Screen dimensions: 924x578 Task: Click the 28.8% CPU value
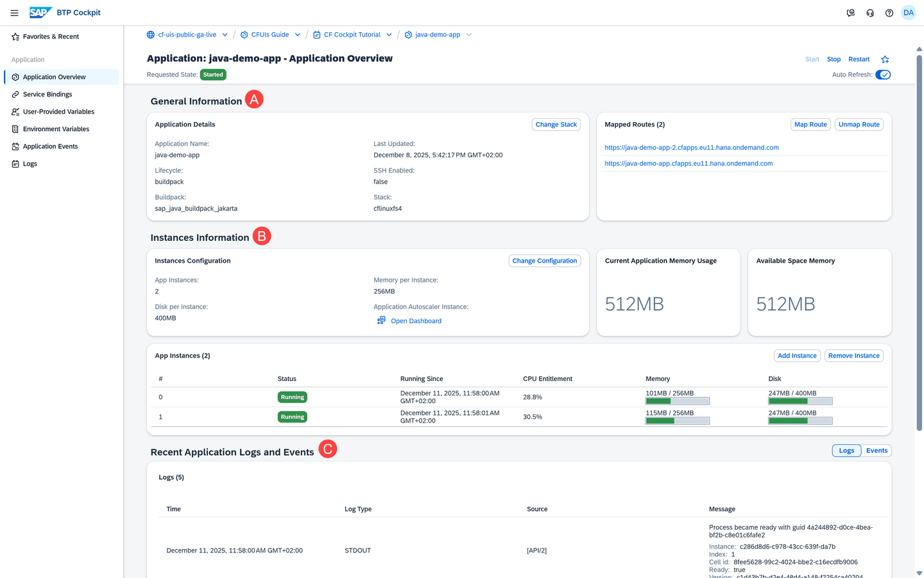533,397
